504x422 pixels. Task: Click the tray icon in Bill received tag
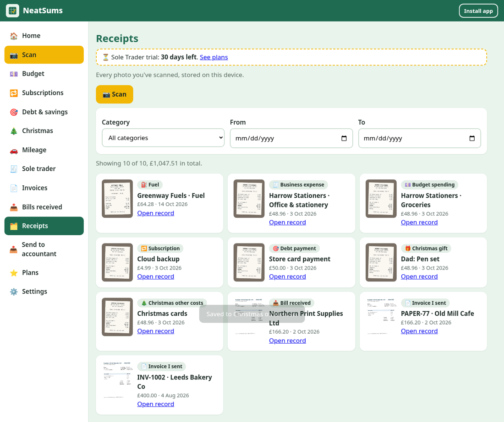(275, 303)
